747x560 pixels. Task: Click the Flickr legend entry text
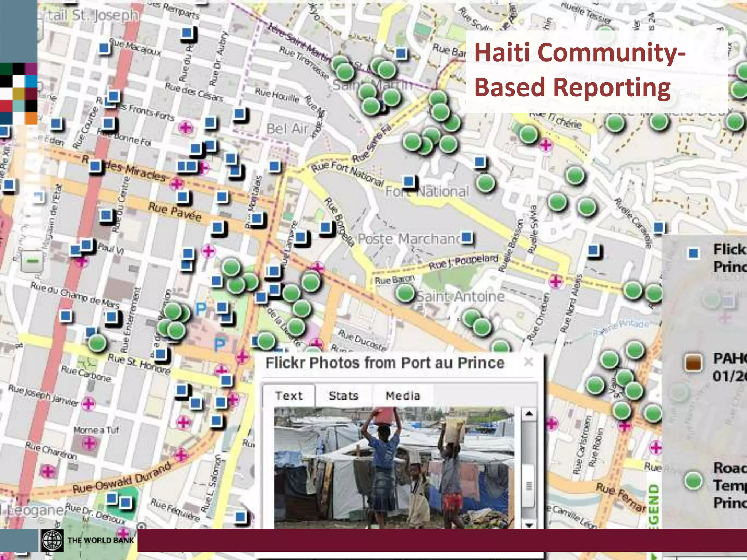coord(730,258)
